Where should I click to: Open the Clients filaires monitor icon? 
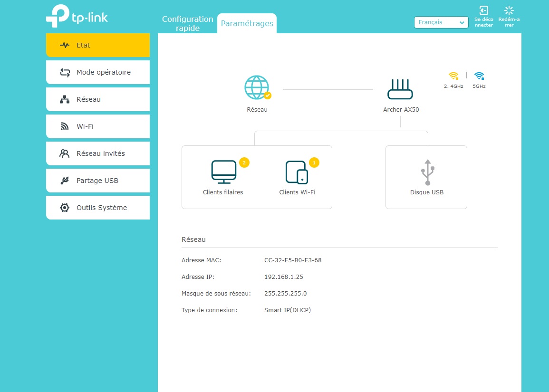[x=223, y=172]
